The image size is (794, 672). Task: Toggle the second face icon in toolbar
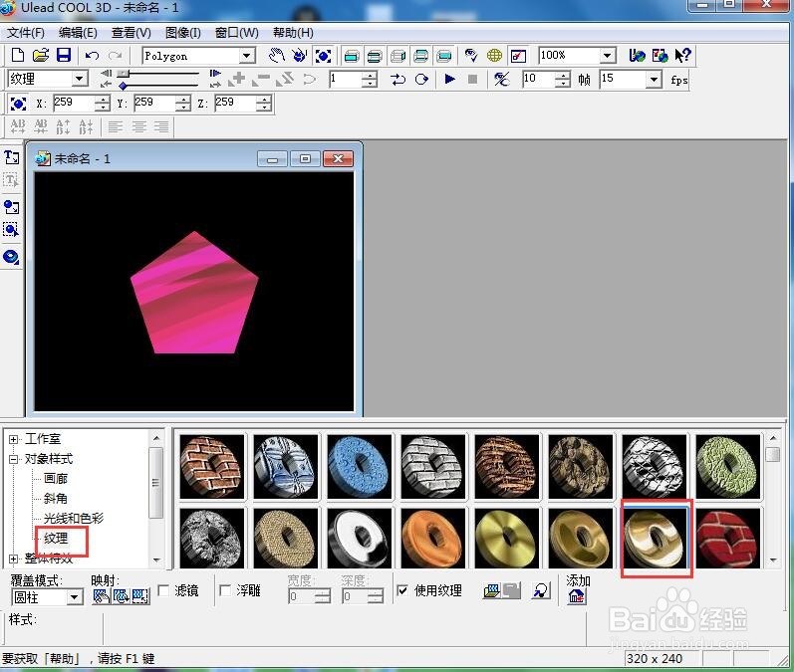pyautogui.click(x=375, y=56)
